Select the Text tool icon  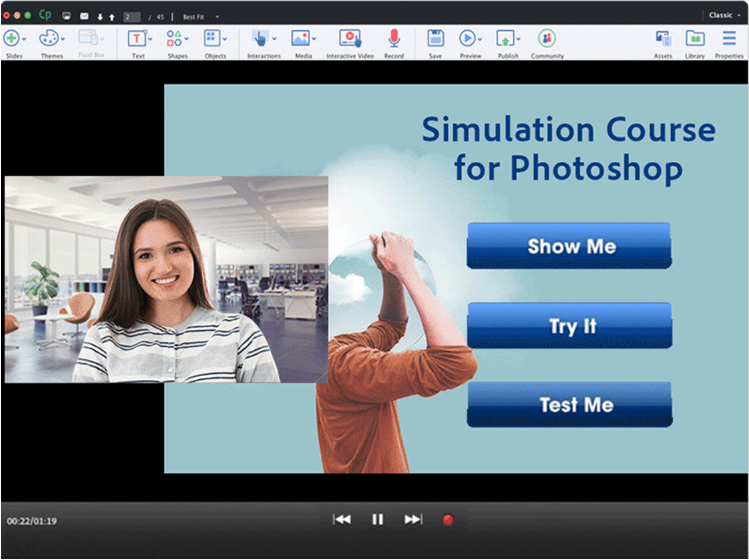click(x=137, y=38)
